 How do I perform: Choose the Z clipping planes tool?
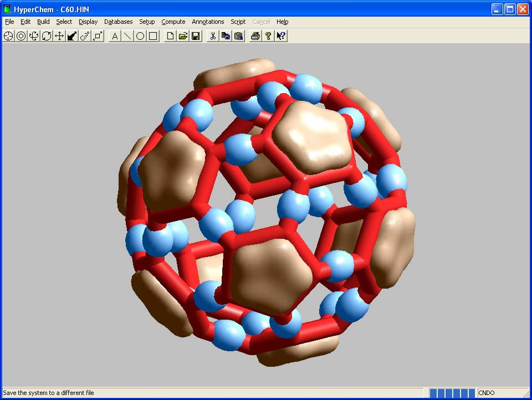pyautogui.click(x=98, y=36)
